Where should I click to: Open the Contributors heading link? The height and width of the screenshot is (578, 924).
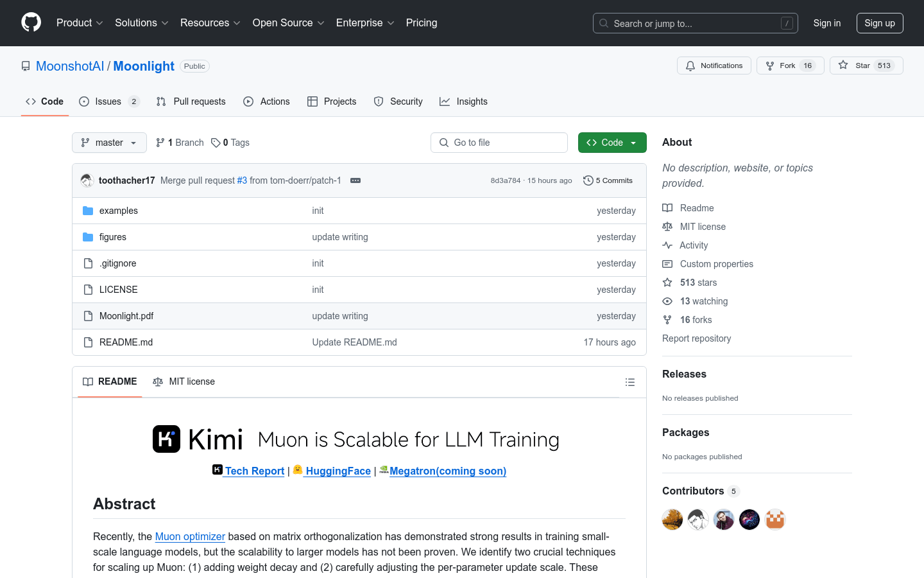coord(701,491)
